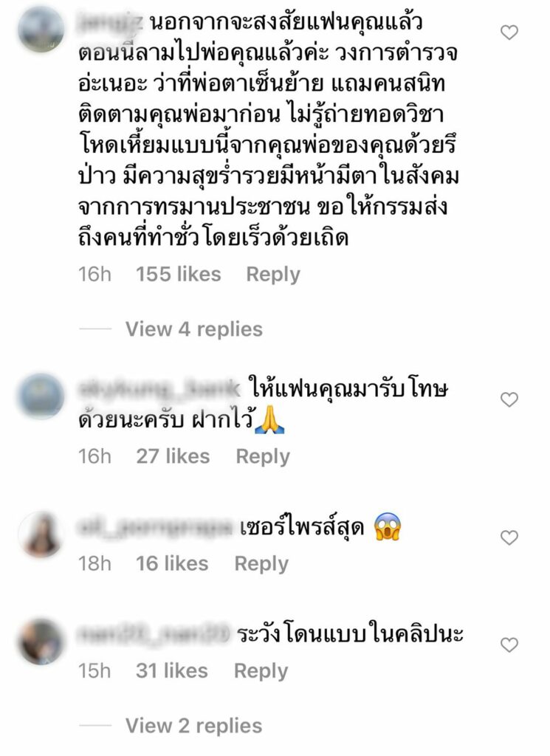Reply to the comment with 155 likes
Screen dimensions: 550x756
coord(273,275)
